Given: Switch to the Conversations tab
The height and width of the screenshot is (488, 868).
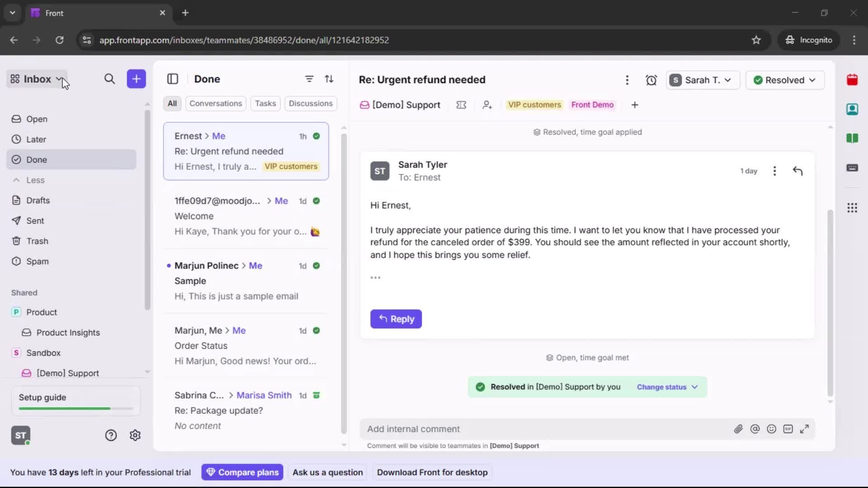Looking at the screenshot, I should coord(216,103).
